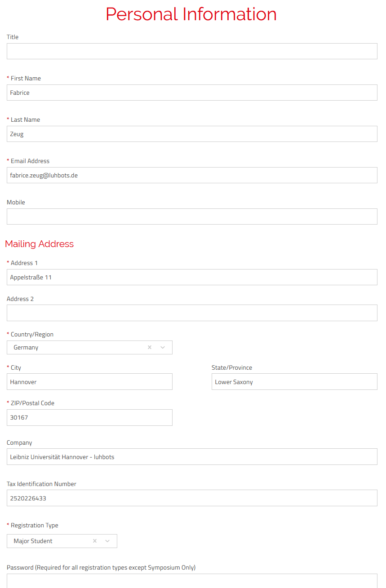Viewport: 386px width, 588px height.
Task: Select the Company input field
Action: coord(192,457)
